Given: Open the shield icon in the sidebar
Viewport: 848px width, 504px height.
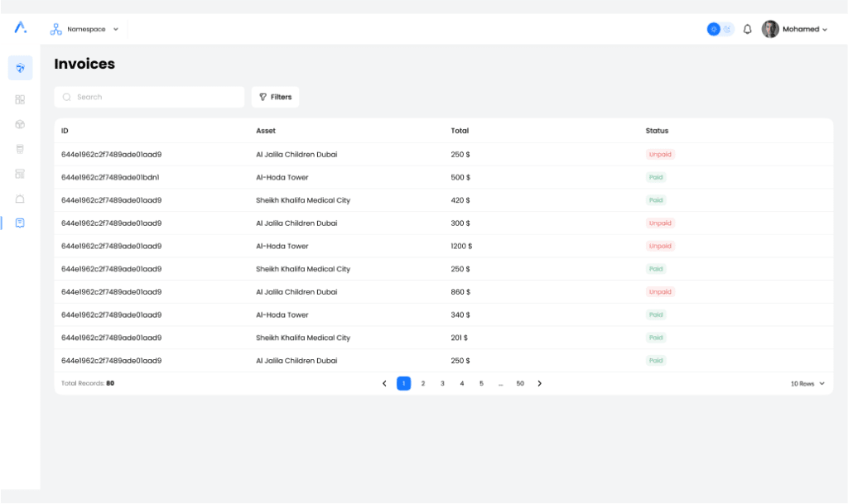Looking at the screenshot, I should [20, 68].
